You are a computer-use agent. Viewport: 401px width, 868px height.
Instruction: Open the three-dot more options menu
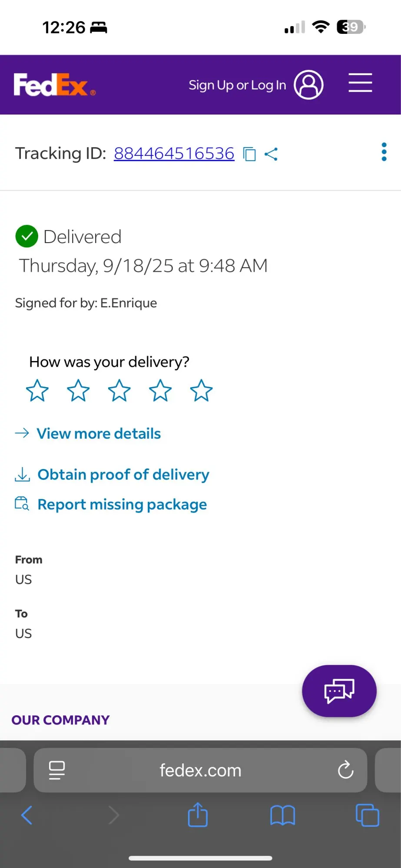[x=384, y=152]
